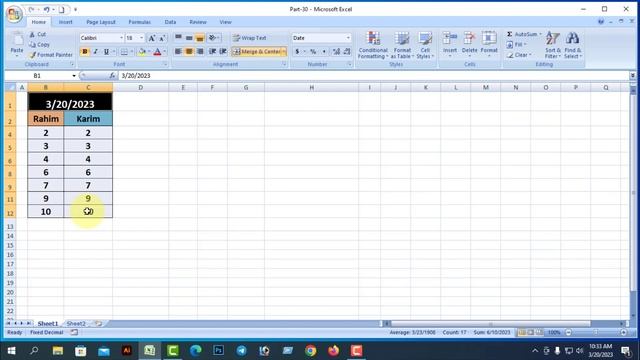The width and height of the screenshot is (640, 360).
Task: Open the Calibri font name dropdown
Action: pos(121,38)
